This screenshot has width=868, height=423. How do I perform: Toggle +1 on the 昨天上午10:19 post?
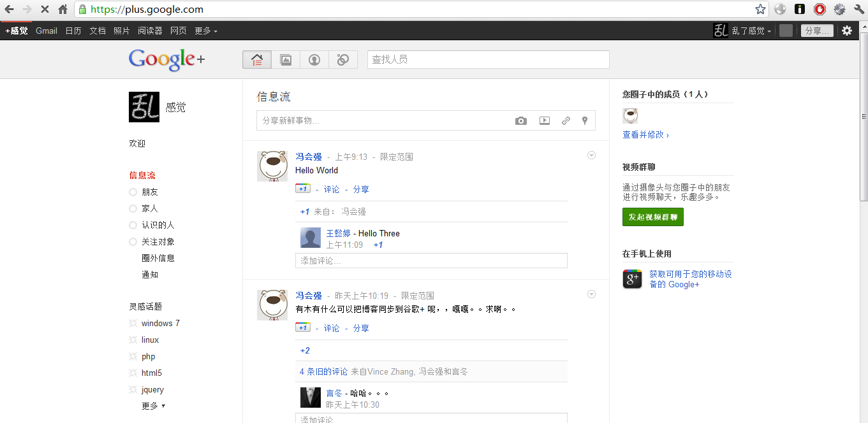coord(302,327)
